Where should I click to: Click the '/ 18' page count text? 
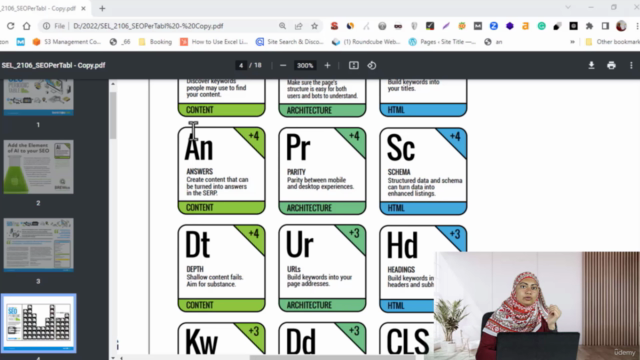tap(256, 65)
